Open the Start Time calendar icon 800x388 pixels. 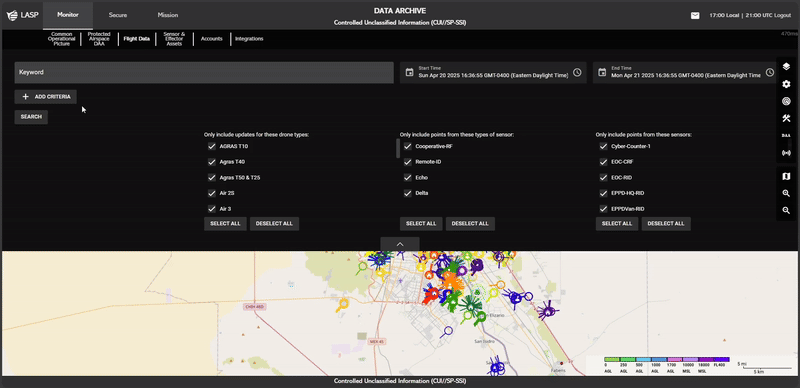pos(409,72)
